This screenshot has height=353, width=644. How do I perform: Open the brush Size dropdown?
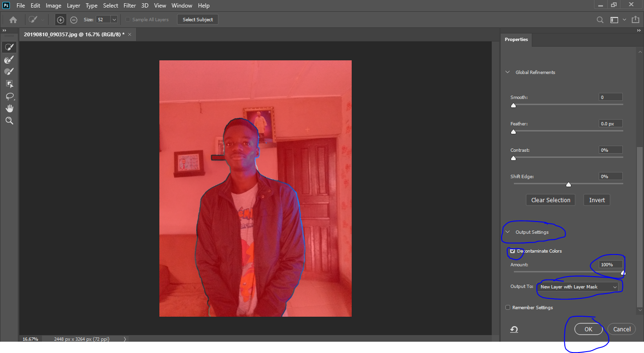pos(113,19)
